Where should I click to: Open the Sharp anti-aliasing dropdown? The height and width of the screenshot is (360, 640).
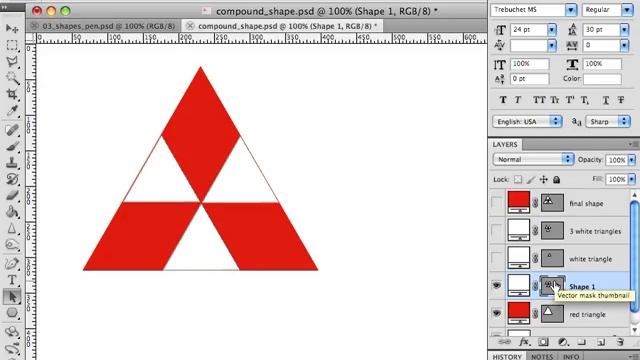[608, 122]
